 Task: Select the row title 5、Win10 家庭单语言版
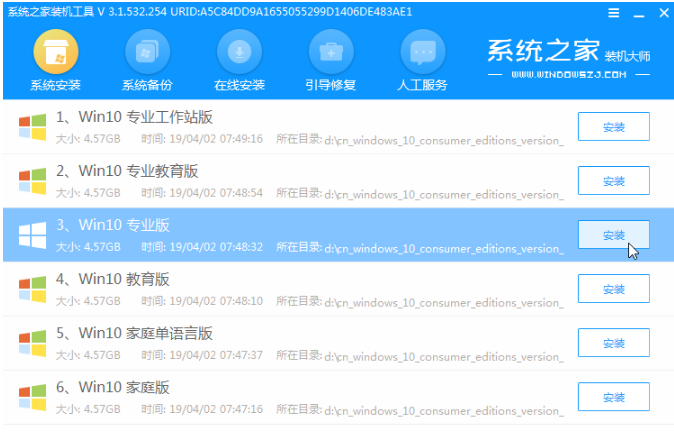(x=134, y=333)
